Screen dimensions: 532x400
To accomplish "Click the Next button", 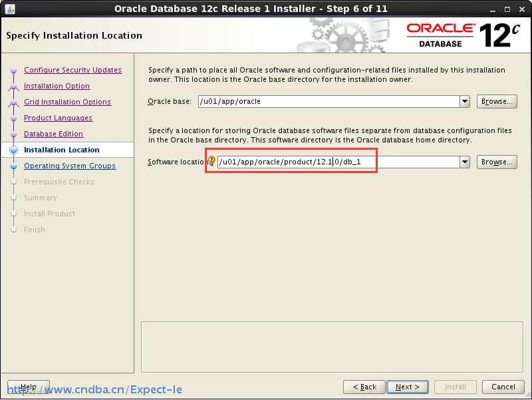I will point(408,387).
